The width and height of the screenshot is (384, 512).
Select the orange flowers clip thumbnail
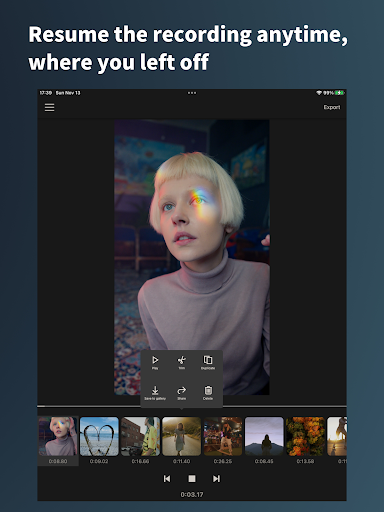(305, 436)
